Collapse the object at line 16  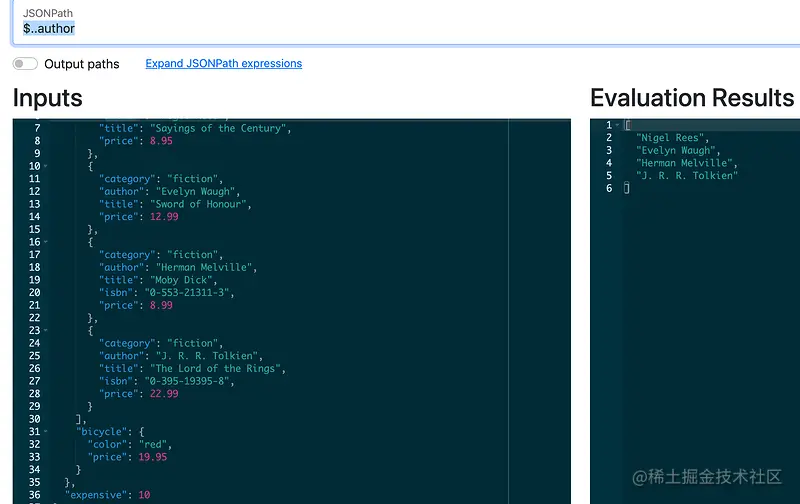[46, 242]
